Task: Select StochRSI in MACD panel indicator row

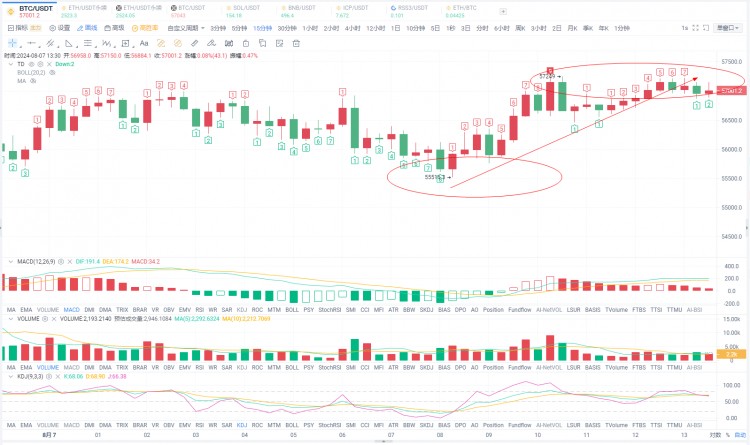Action: pyautogui.click(x=330, y=310)
